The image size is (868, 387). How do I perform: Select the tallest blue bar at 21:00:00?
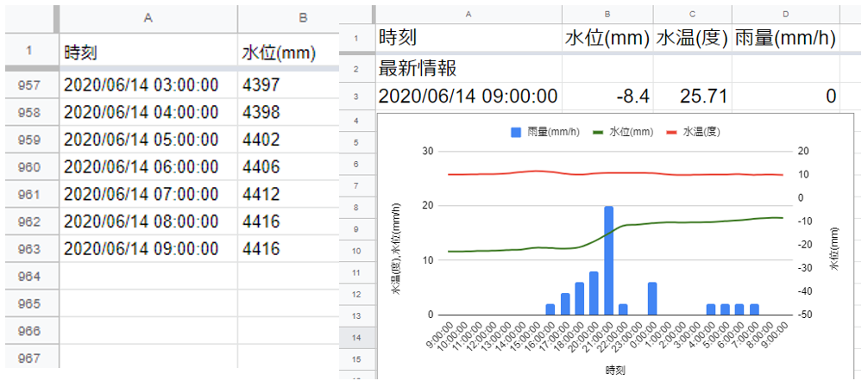tap(609, 260)
